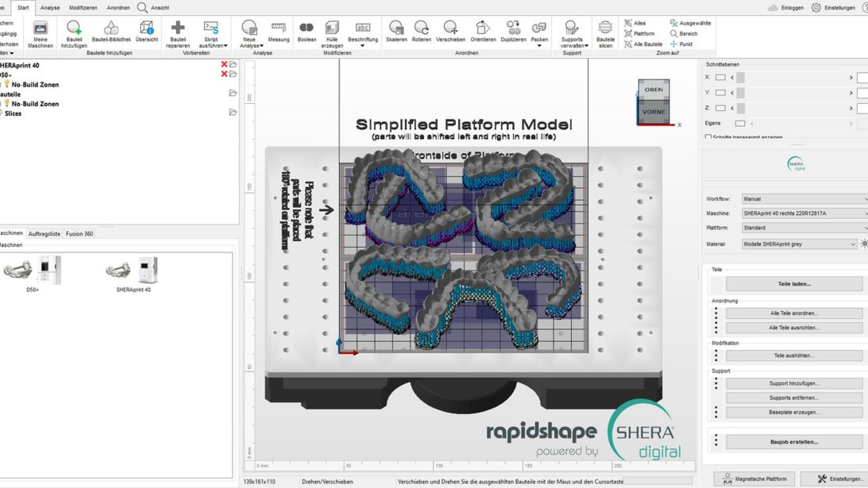This screenshot has height=488, width=868.
Task: Select the Skalieren tool
Action: coord(396,32)
